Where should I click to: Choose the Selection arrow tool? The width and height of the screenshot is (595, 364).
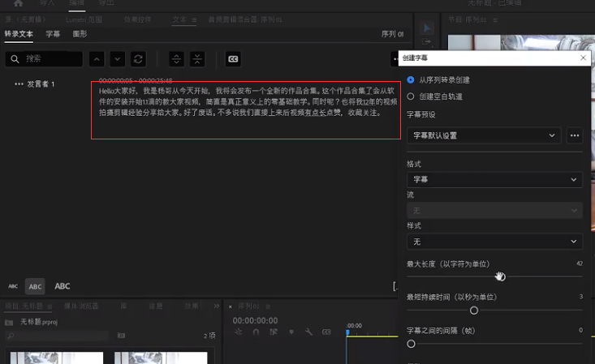pyautogui.click(x=427, y=28)
